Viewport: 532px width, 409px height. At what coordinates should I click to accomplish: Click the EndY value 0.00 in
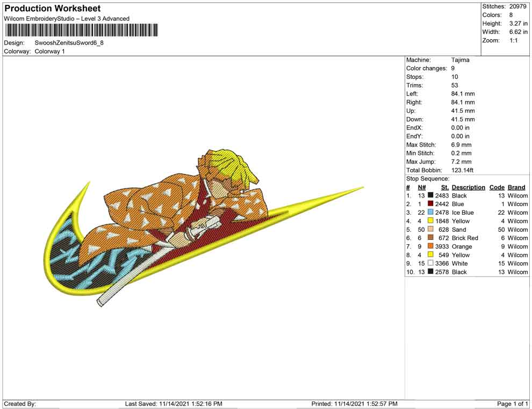pos(460,136)
